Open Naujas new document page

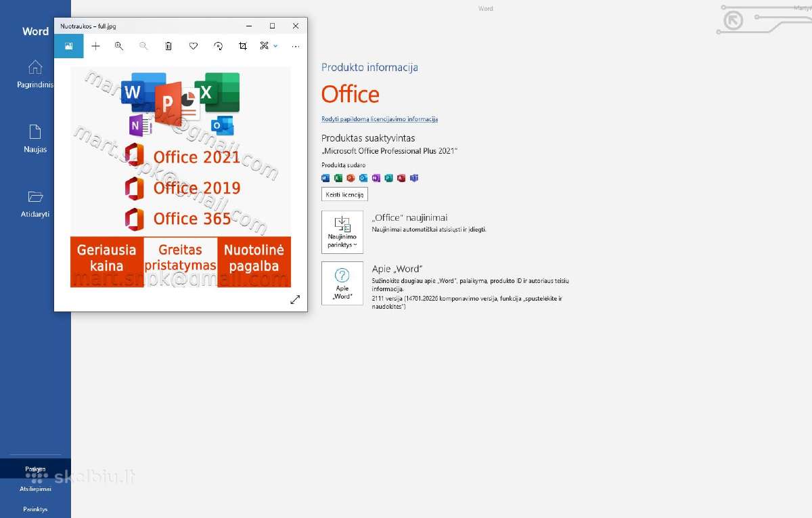(x=35, y=139)
